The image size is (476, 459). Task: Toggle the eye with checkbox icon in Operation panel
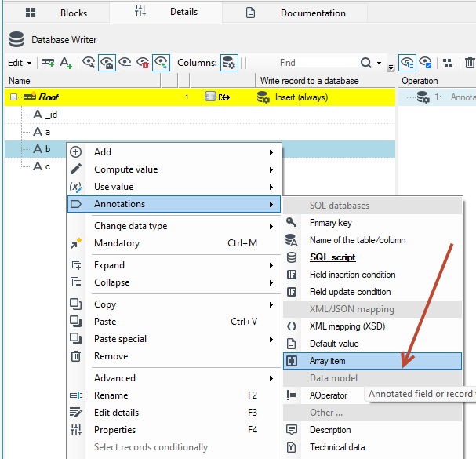(425, 63)
